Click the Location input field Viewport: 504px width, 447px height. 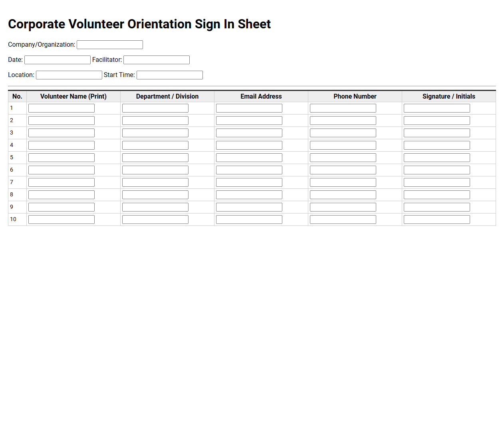[69, 75]
